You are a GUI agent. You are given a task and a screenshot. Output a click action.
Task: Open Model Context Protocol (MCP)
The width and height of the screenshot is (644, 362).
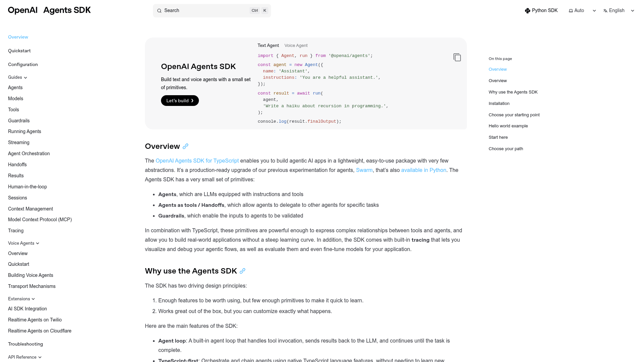[40, 220]
